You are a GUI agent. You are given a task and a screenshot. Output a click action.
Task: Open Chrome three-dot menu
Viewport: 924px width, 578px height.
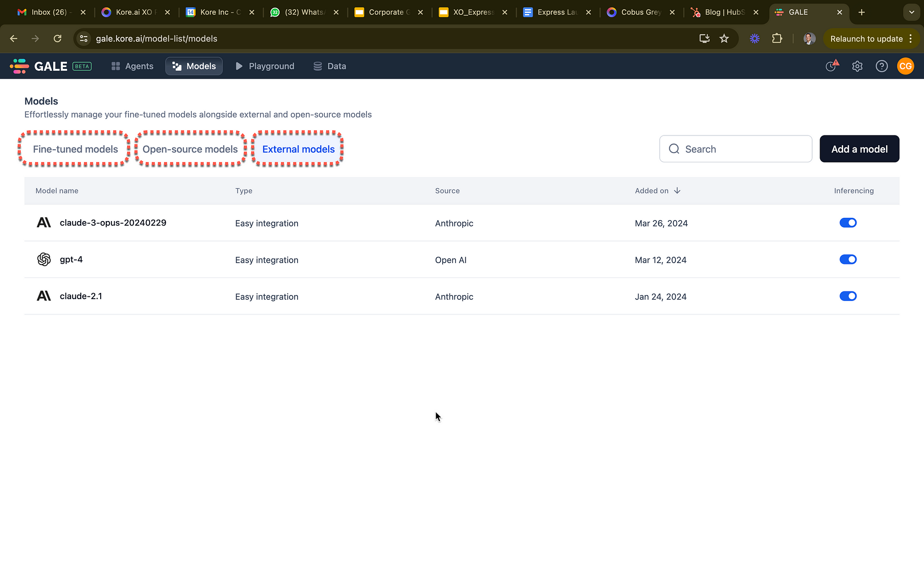(x=911, y=39)
